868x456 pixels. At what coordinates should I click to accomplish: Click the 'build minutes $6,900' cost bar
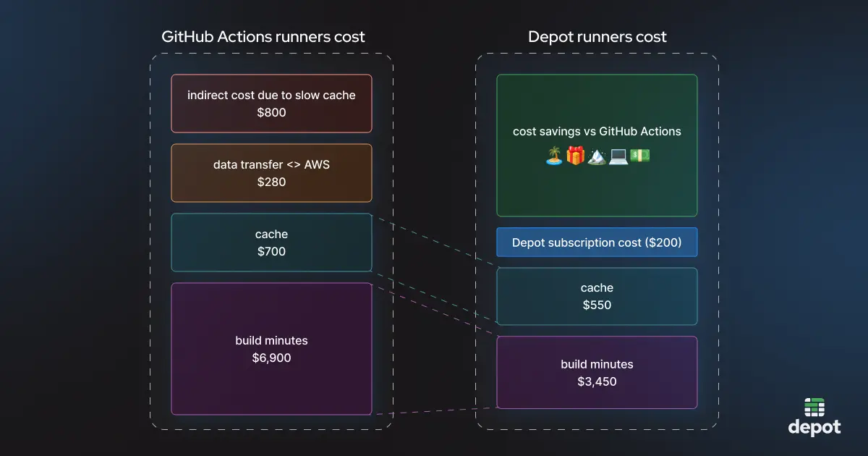[271, 350]
